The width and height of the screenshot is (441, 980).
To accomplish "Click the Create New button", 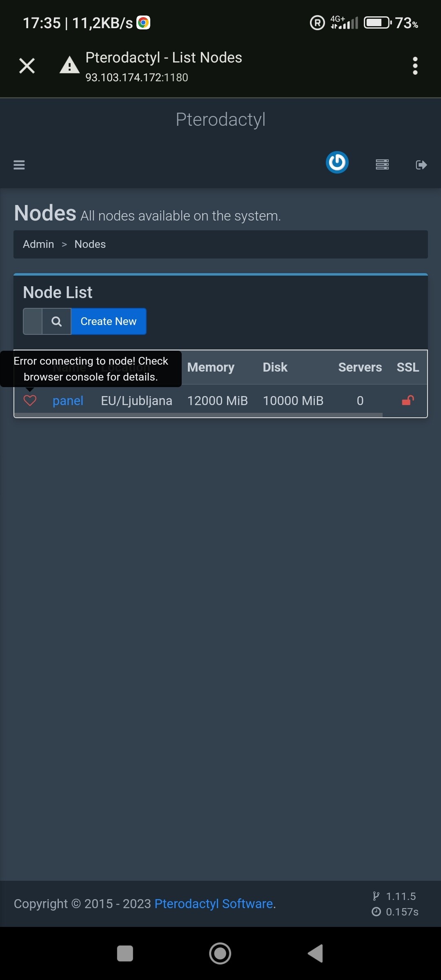I will tap(109, 321).
